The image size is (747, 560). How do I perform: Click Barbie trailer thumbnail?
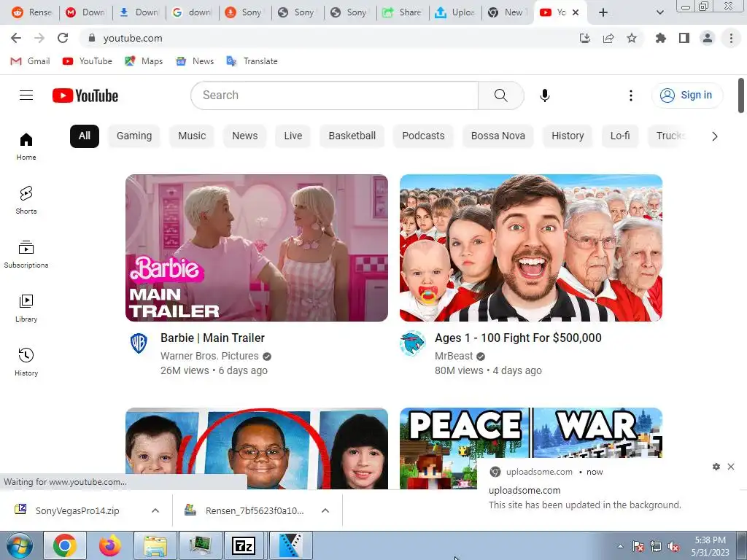[257, 248]
